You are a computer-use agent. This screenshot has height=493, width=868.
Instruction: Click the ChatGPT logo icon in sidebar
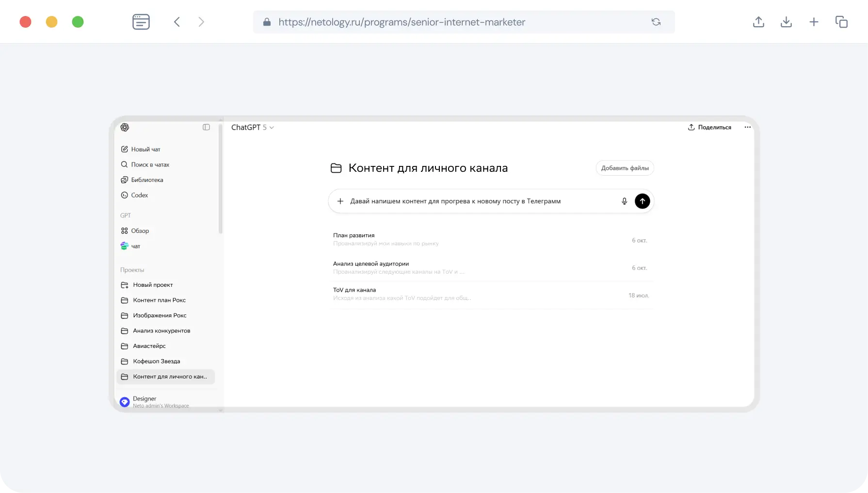(125, 127)
